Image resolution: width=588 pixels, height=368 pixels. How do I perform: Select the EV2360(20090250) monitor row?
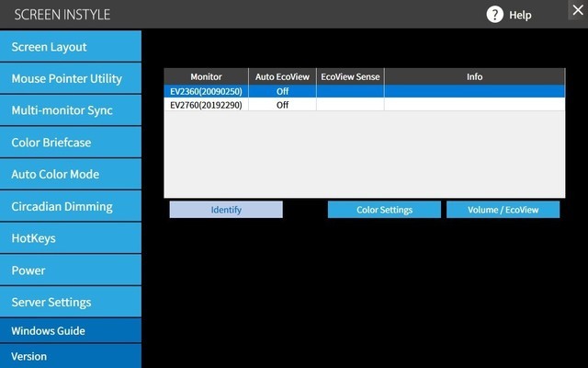(206, 92)
